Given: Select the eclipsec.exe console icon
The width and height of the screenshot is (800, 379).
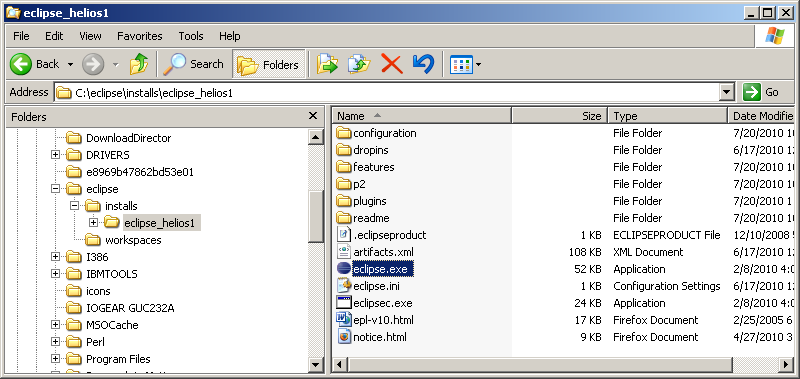Looking at the screenshot, I should (x=344, y=302).
